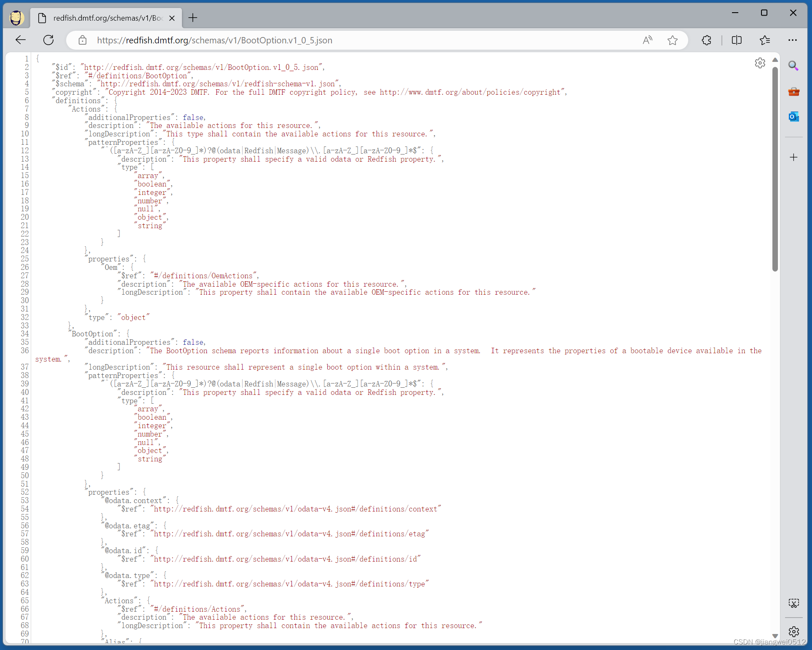Screen dimensions: 812x650
Task: Add a sidebar app with plus
Action: (793, 157)
